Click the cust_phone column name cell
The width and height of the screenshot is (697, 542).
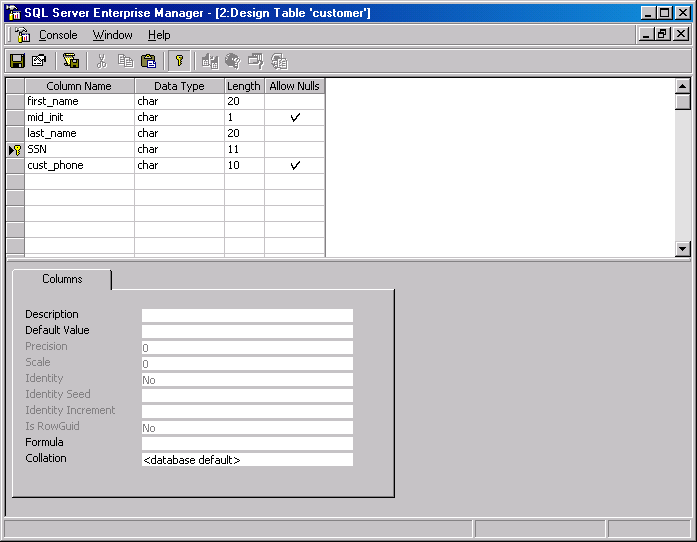click(x=80, y=165)
